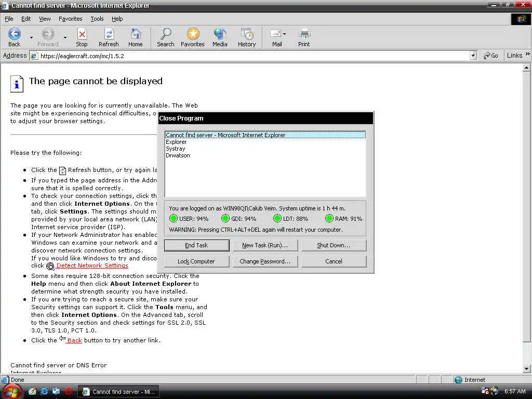Click the red Opera quick launch icon
This screenshot has height=399, width=532.
tap(68, 391)
